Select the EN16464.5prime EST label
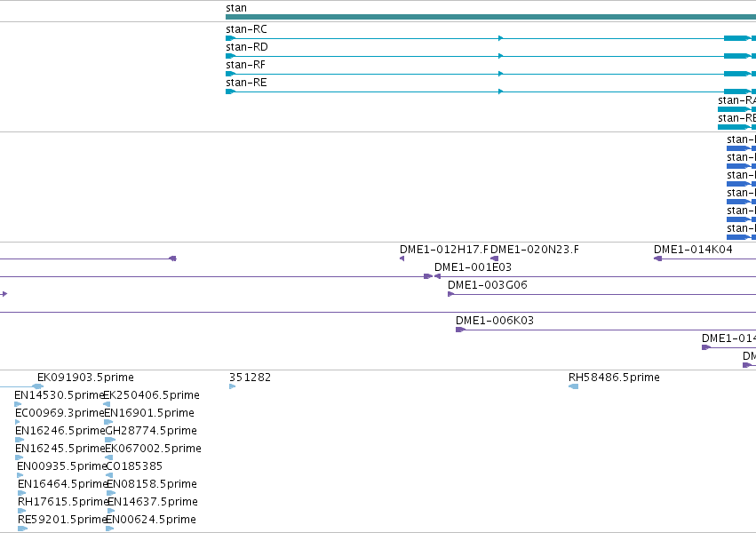The width and height of the screenshot is (756, 533). 62,484
